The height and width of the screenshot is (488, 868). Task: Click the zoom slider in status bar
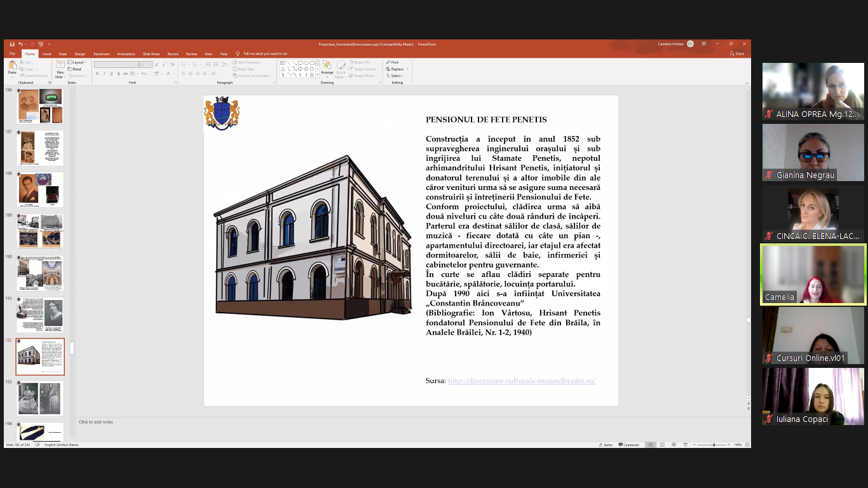(713, 445)
